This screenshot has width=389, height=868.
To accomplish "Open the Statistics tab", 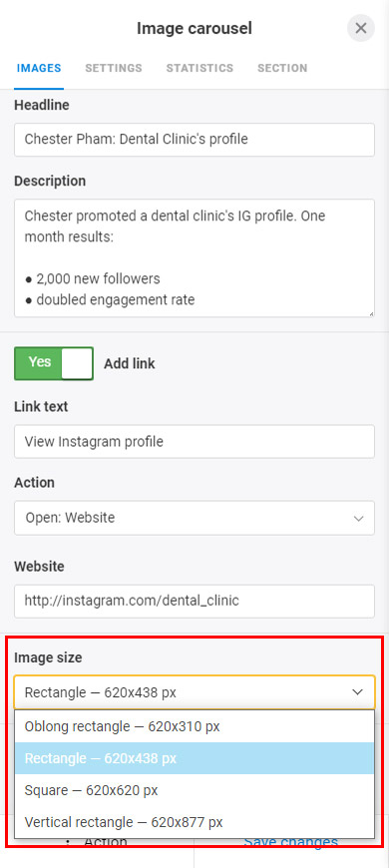I will (x=199, y=68).
